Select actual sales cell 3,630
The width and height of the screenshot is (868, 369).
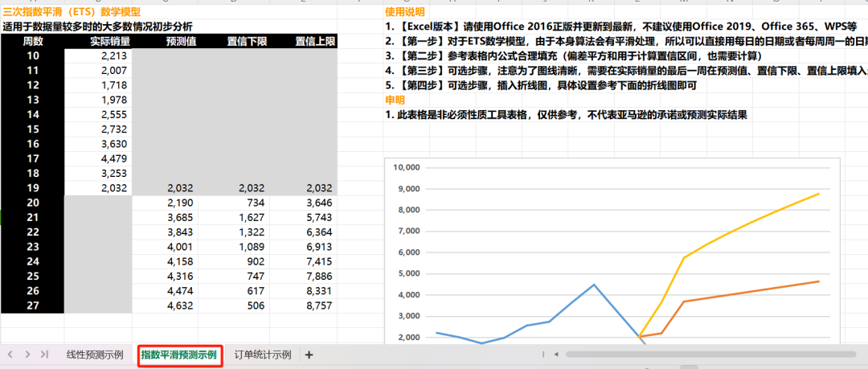98,144
